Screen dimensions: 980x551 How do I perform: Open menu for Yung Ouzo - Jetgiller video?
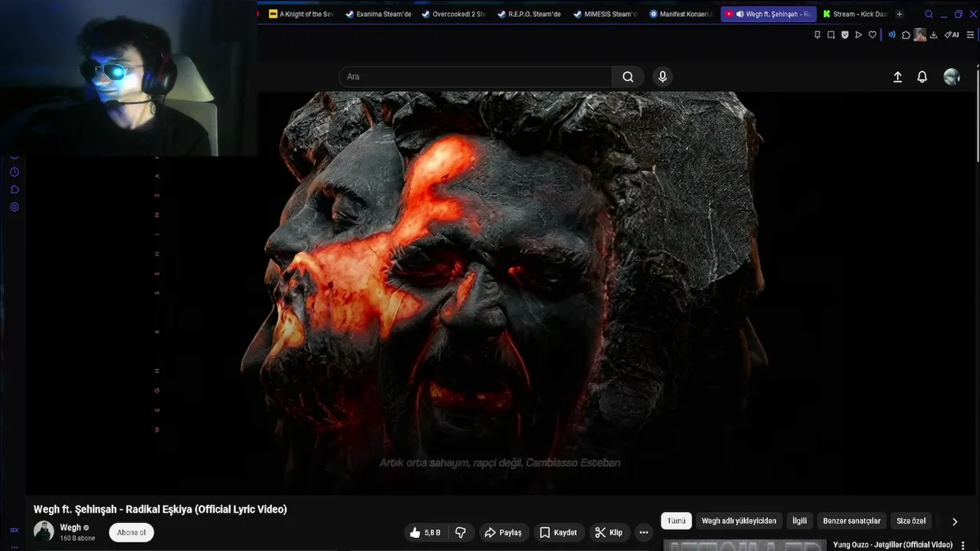tap(963, 546)
